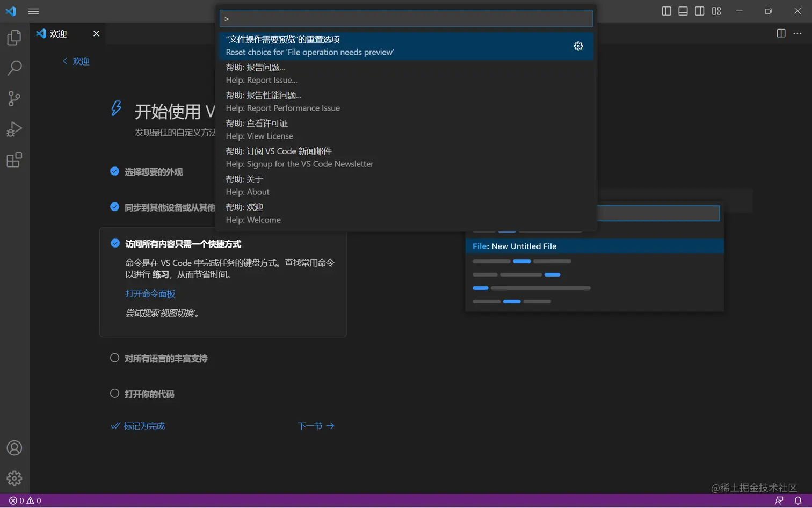The width and height of the screenshot is (812, 508).
Task: Mark 打开你的代码 step circle
Action: pos(114,394)
